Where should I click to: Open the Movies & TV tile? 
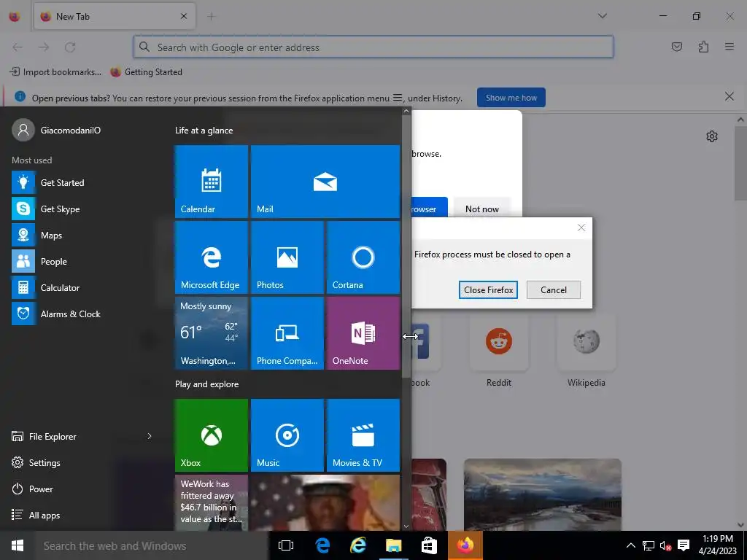(x=363, y=435)
